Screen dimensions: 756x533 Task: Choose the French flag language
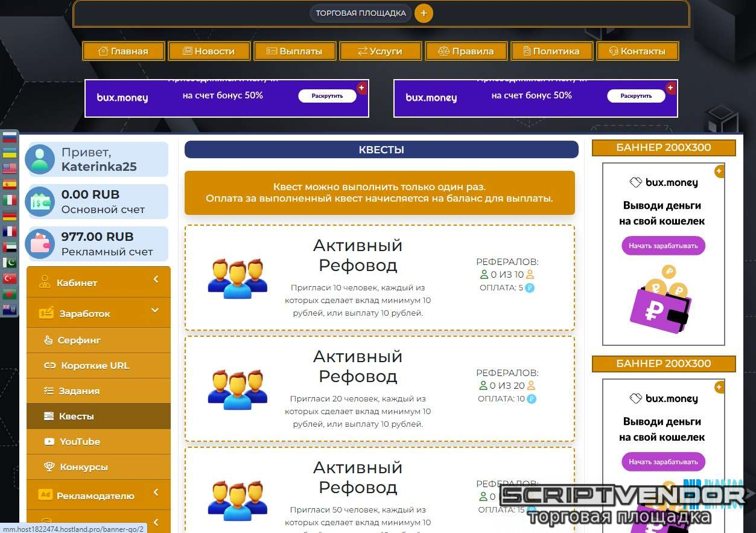tap(10, 231)
